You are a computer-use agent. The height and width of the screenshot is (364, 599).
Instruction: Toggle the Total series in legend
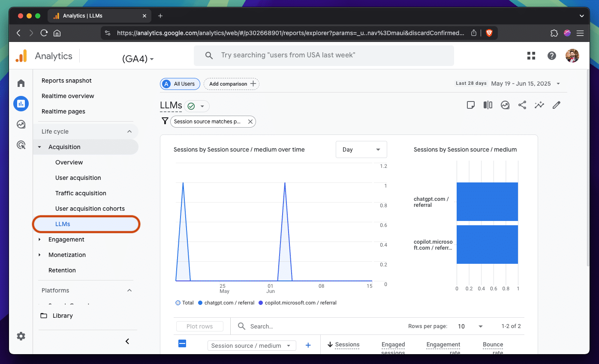point(185,303)
